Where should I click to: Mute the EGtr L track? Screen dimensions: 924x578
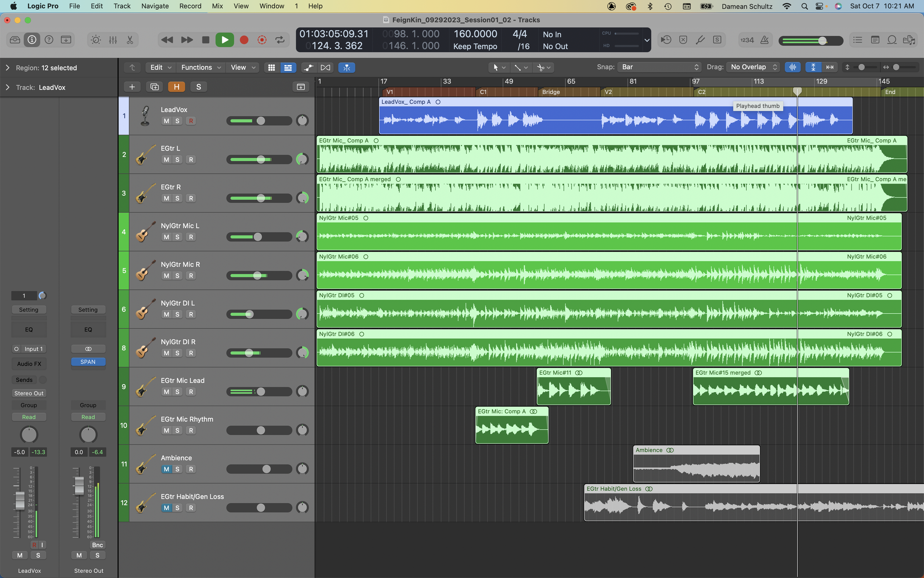click(x=166, y=159)
